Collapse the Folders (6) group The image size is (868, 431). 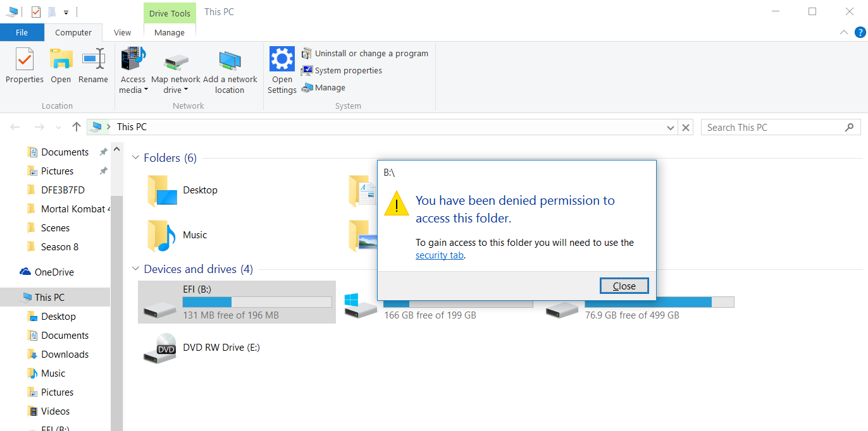135,158
